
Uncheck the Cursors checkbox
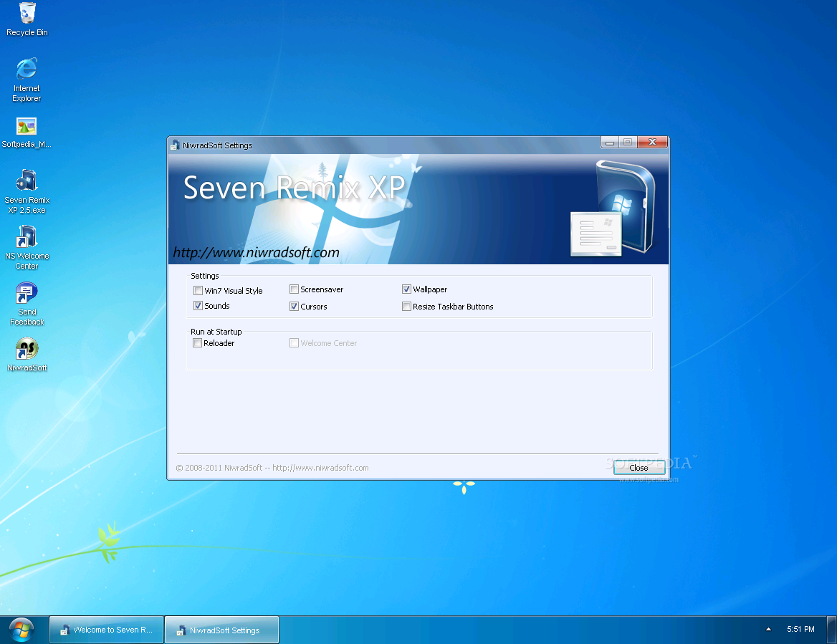pos(294,307)
